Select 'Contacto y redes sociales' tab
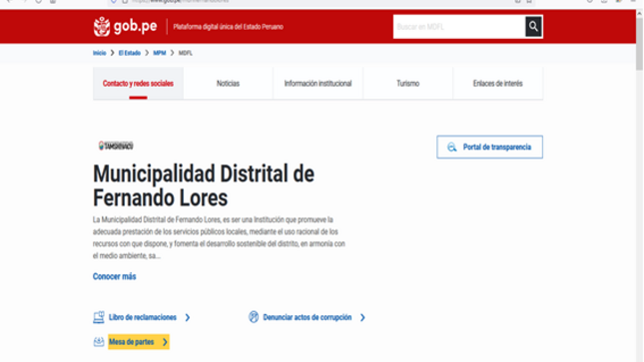Image resolution: width=644 pixels, height=362 pixels. (138, 84)
